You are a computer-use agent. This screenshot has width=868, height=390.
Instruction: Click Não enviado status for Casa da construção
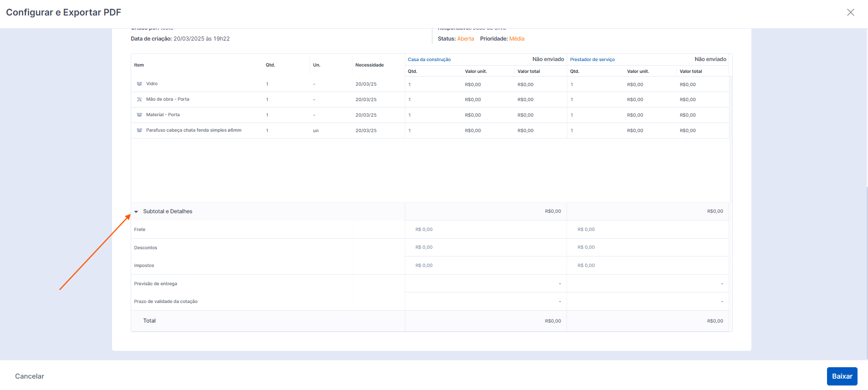pyautogui.click(x=548, y=59)
